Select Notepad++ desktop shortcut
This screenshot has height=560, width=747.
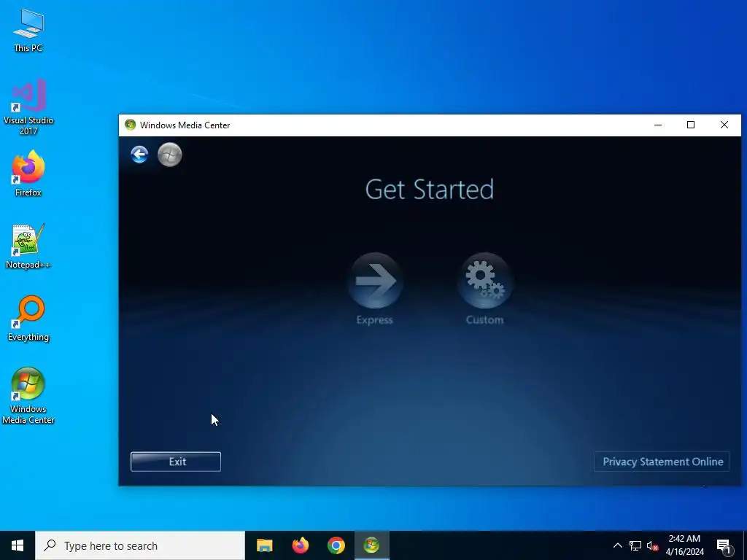point(28,246)
